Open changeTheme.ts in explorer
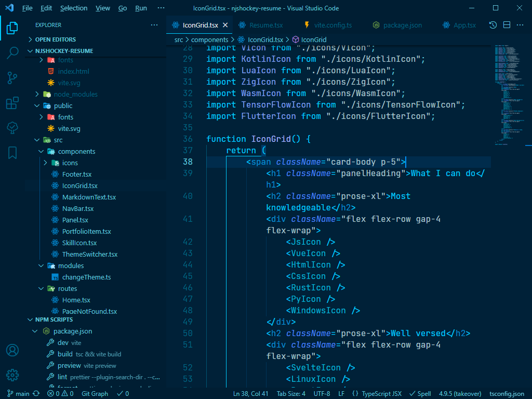Screen dimensions: 532x399 (86, 277)
